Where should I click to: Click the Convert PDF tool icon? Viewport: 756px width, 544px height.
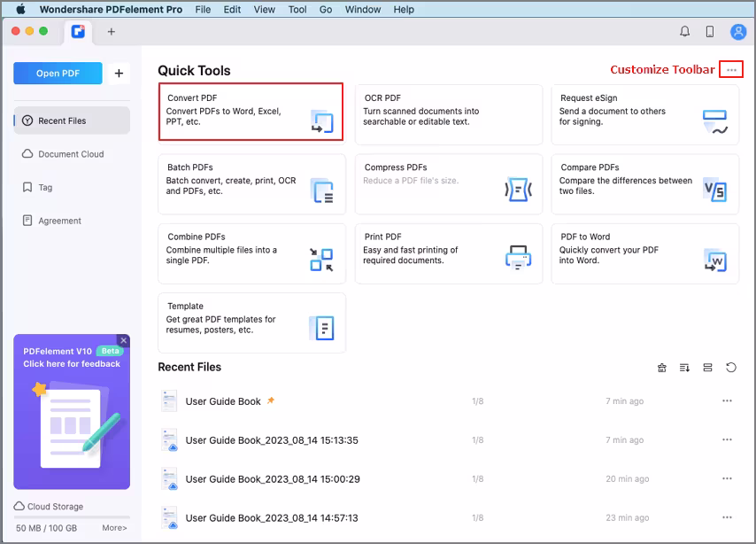point(322,121)
